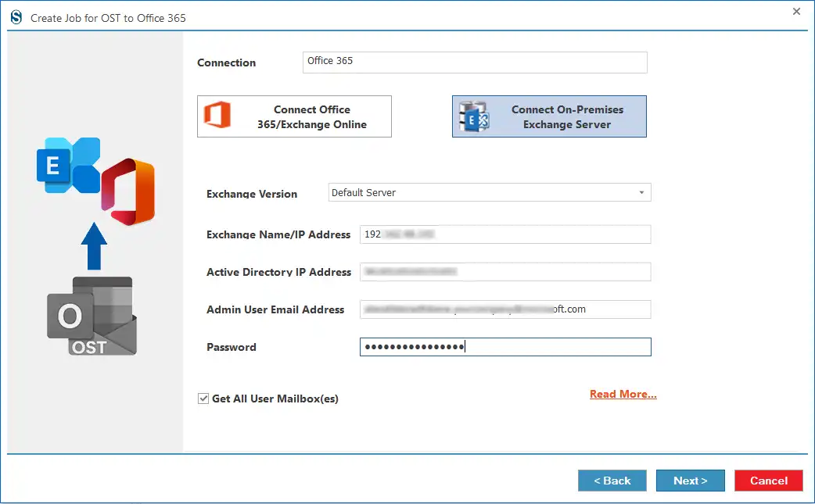This screenshot has height=504, width=815.
Task: Click the Active Directory IP Address label
Action: click(x=278, y=272)
